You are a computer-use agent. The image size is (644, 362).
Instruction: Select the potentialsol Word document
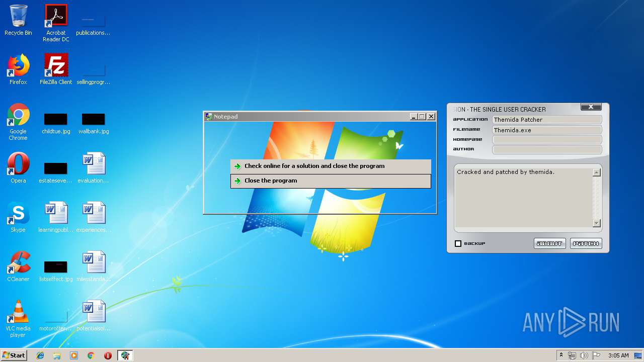pos(94,316)
